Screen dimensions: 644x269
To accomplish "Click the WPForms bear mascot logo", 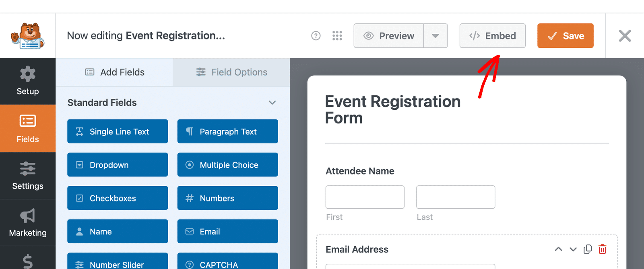I will pos(27,36).
